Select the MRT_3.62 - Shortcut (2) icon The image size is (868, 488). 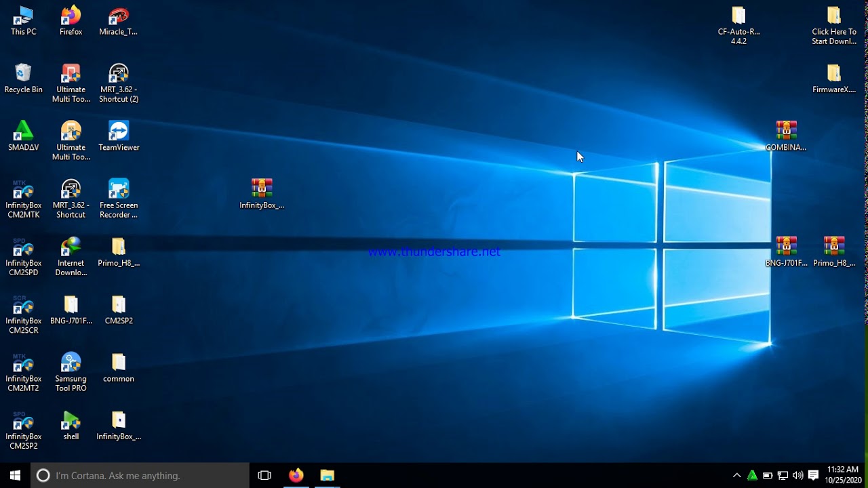119,83
